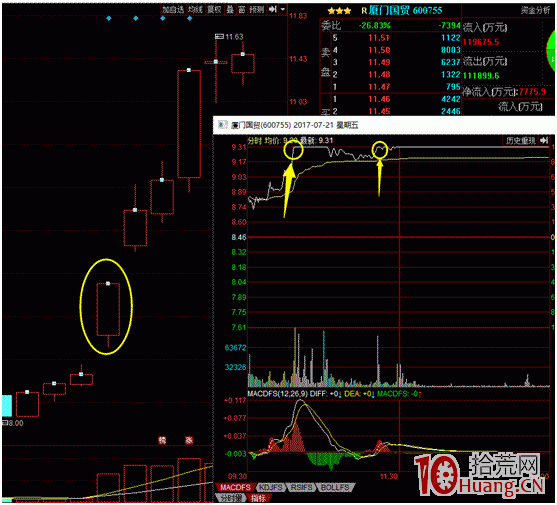557x505 pixels.
Task: Click sell-2 price 11.48
Action: pos(379,75)
